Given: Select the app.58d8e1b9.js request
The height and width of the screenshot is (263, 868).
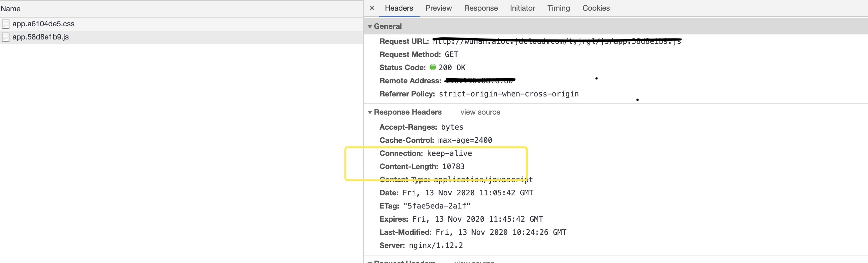Looking at the screenshot, I should [x=181, y=37].
